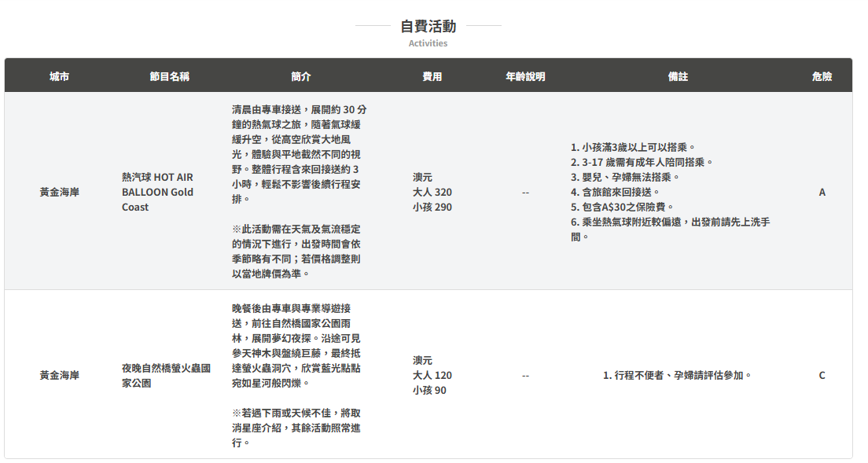Click the 費用 column header
Viewport: 868px width, 463px height.
pos(432,76)
